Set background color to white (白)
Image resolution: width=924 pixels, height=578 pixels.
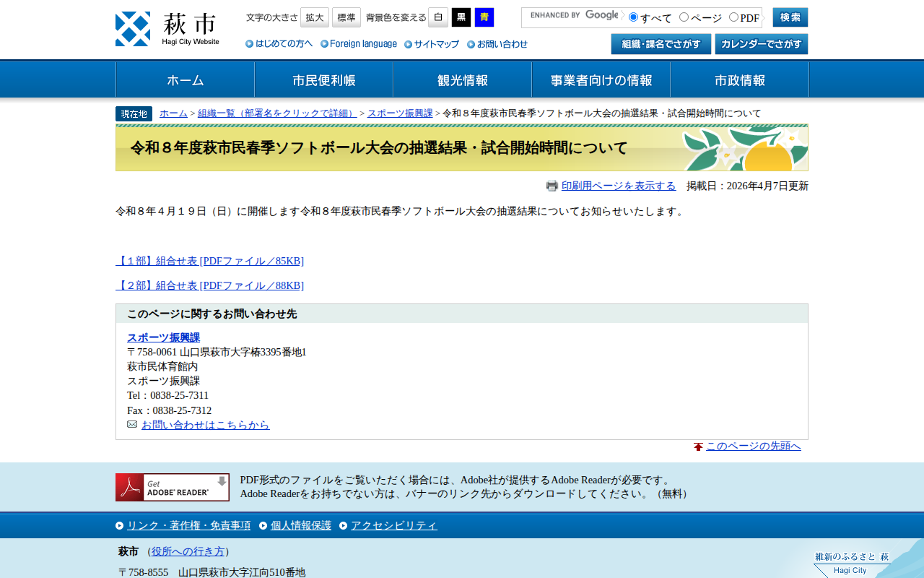point(438,17)
